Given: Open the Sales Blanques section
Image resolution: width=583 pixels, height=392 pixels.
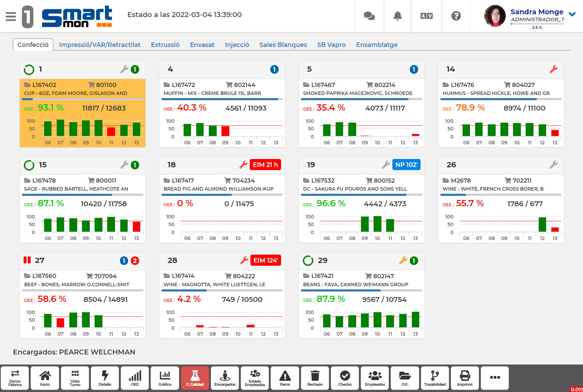Looking at the screenshot, I should (x=283, y=45).
